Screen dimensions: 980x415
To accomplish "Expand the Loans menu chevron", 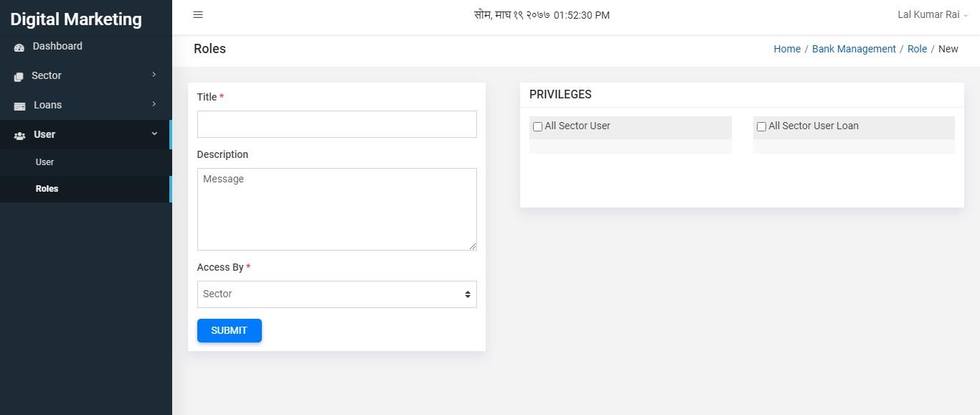I will click(154, 104).
